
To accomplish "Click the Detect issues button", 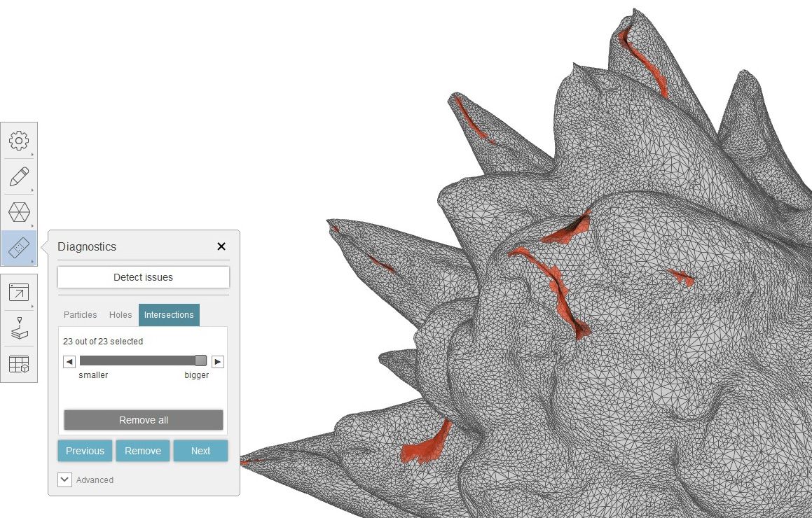I will (x=143, y=277).
